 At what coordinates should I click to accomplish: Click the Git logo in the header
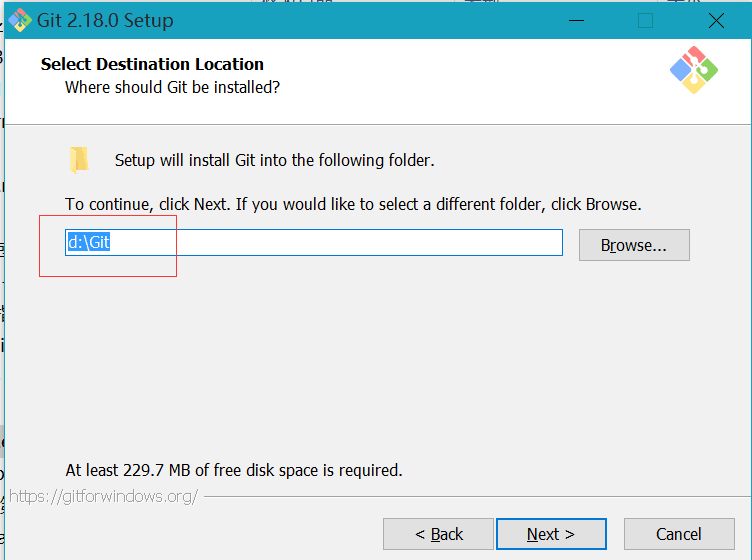pos(694,69)
